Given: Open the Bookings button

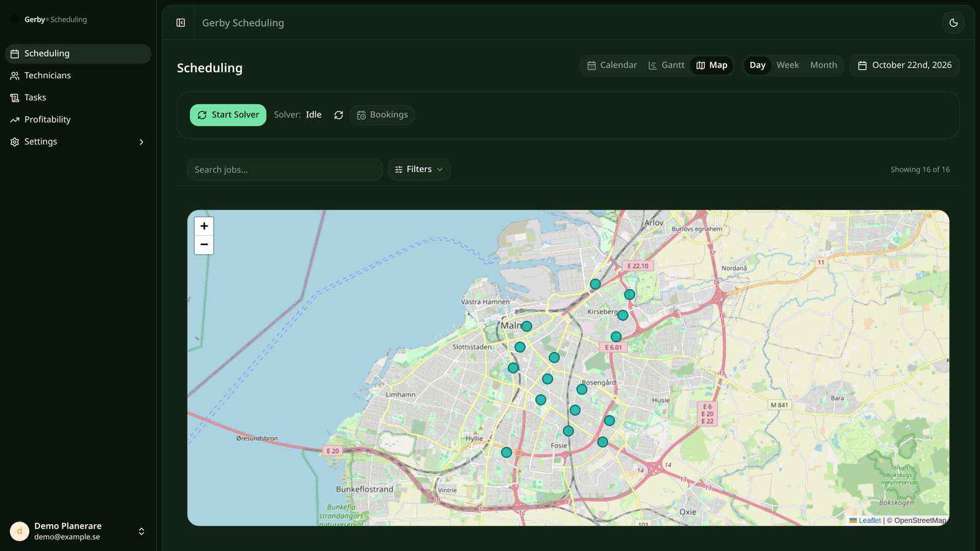Looking at the screenshot, I should [382, 115].
